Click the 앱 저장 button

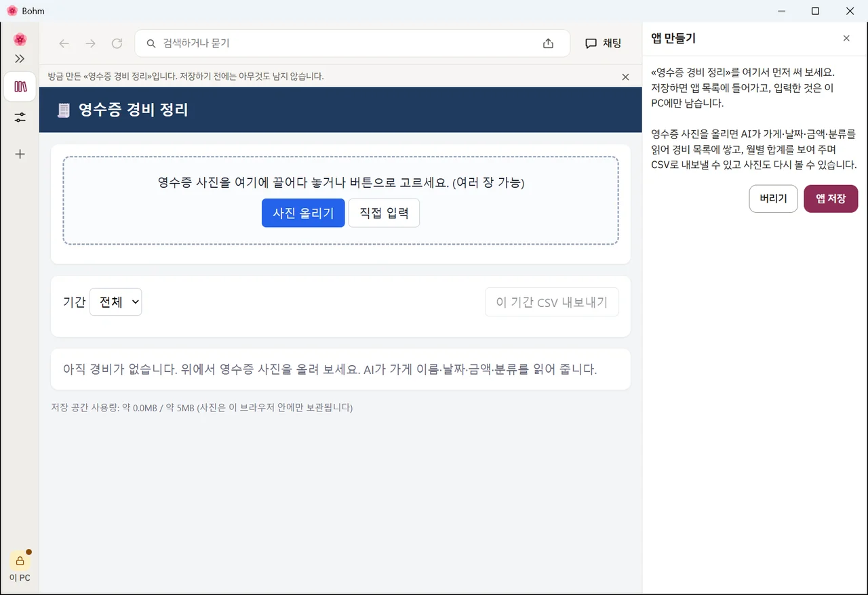[x=831, y=199]
